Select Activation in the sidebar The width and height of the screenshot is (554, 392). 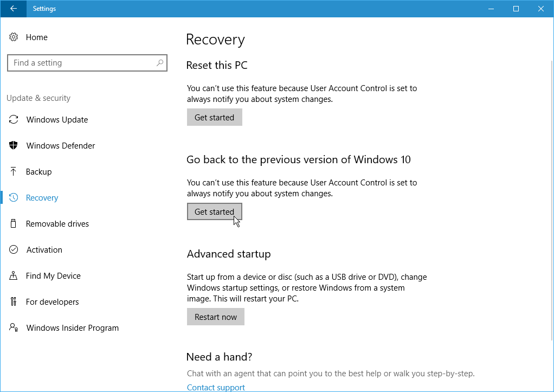point(44,250)
